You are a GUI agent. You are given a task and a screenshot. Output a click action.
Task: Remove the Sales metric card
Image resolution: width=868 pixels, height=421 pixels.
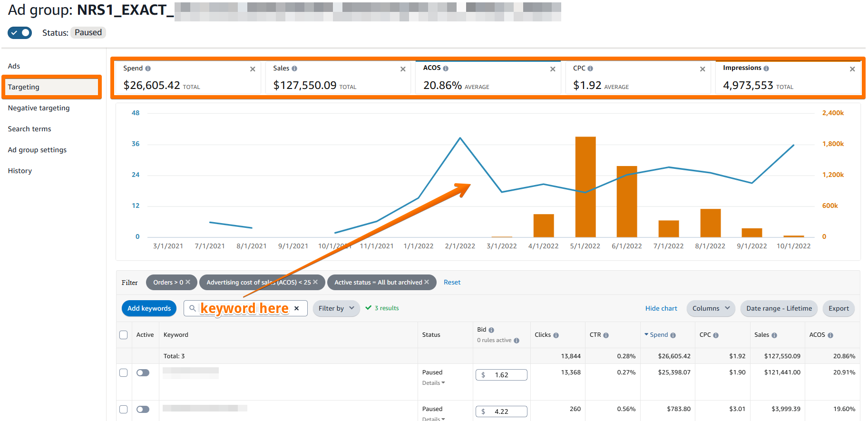coord(403,69)
